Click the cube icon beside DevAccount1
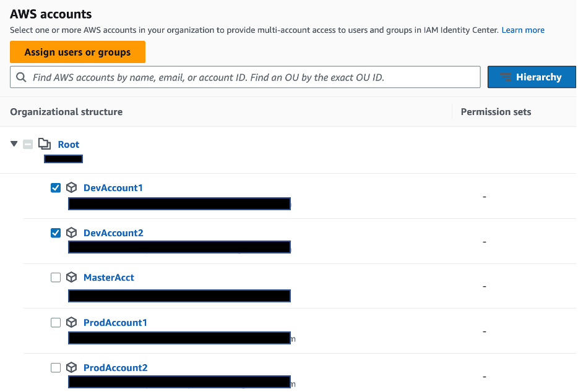 (72, 187)
